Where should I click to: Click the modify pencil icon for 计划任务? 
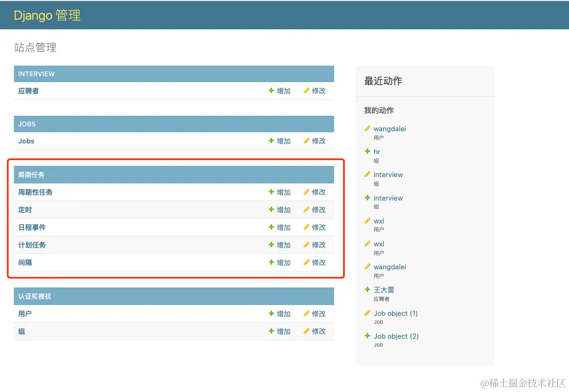tap(308, 245)
